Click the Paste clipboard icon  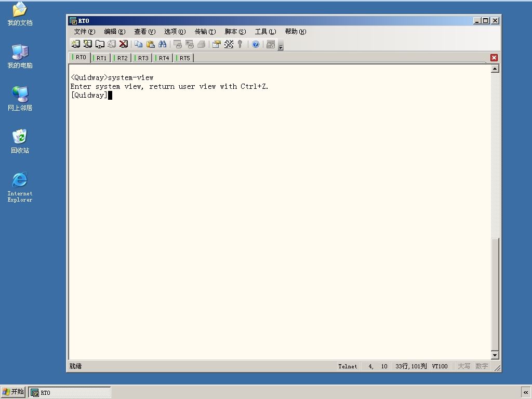coord(150,44)
